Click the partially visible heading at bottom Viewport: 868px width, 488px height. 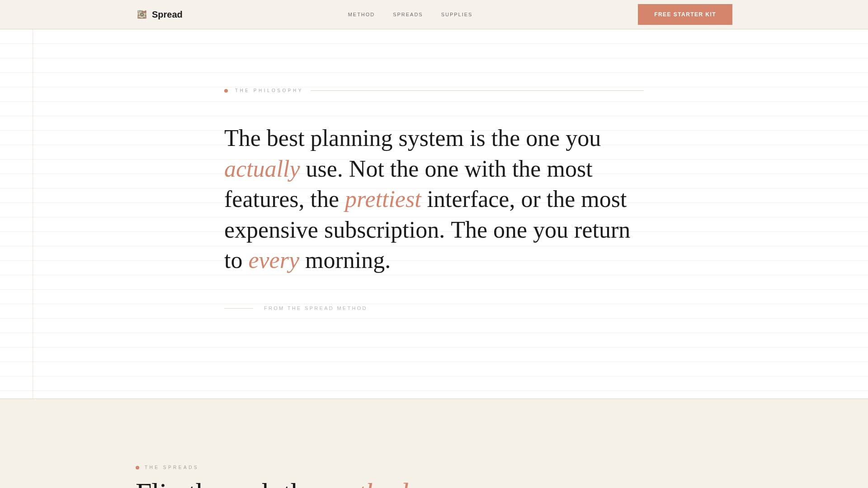pyautogui.click(x=271, y=483)
